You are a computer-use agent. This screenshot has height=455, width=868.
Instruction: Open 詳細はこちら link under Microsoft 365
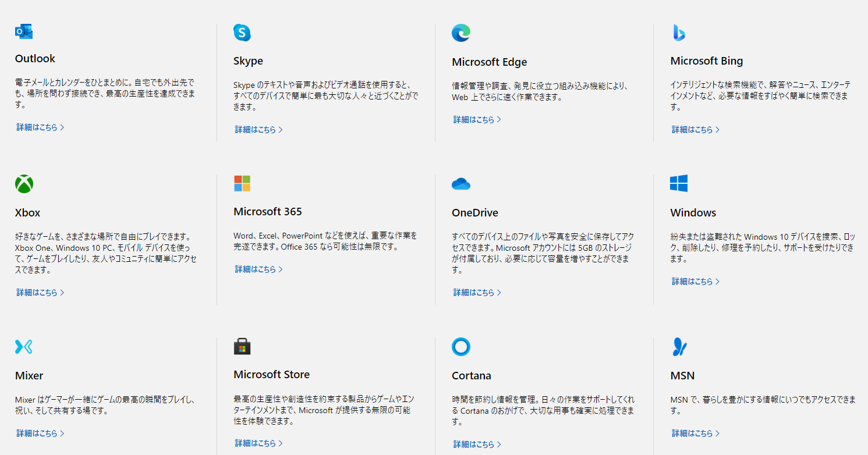[258, 269]
